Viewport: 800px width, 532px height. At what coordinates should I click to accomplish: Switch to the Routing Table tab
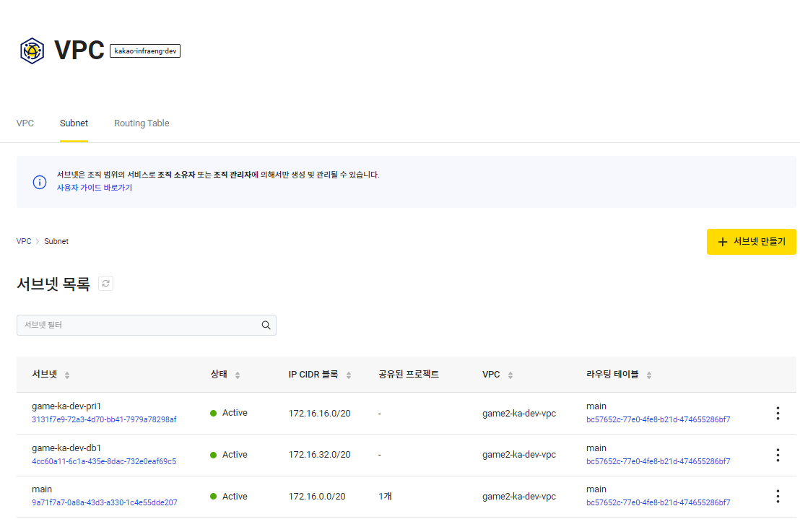tap(142, 123)
